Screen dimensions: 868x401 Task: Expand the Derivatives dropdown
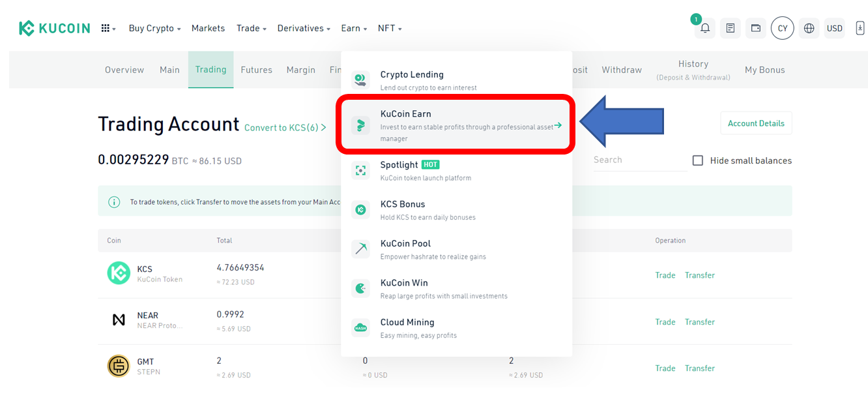pos(304,28)
